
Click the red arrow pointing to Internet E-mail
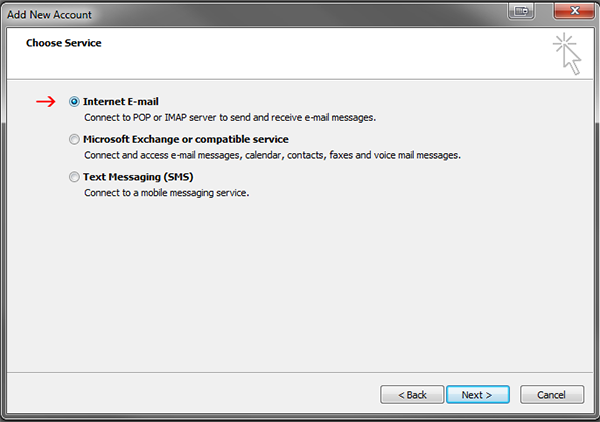point(46,101)
